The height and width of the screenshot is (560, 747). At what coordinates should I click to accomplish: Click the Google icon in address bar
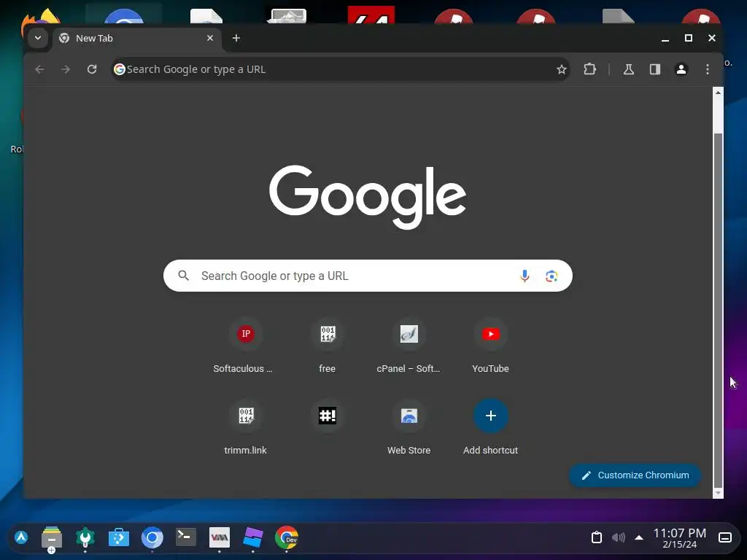point(120,69)
